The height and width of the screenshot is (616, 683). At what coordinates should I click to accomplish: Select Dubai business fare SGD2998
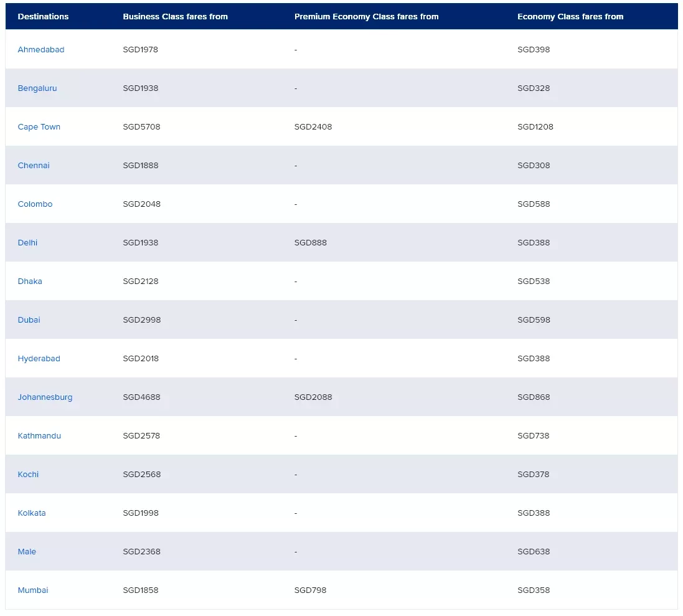pos(141,320)
